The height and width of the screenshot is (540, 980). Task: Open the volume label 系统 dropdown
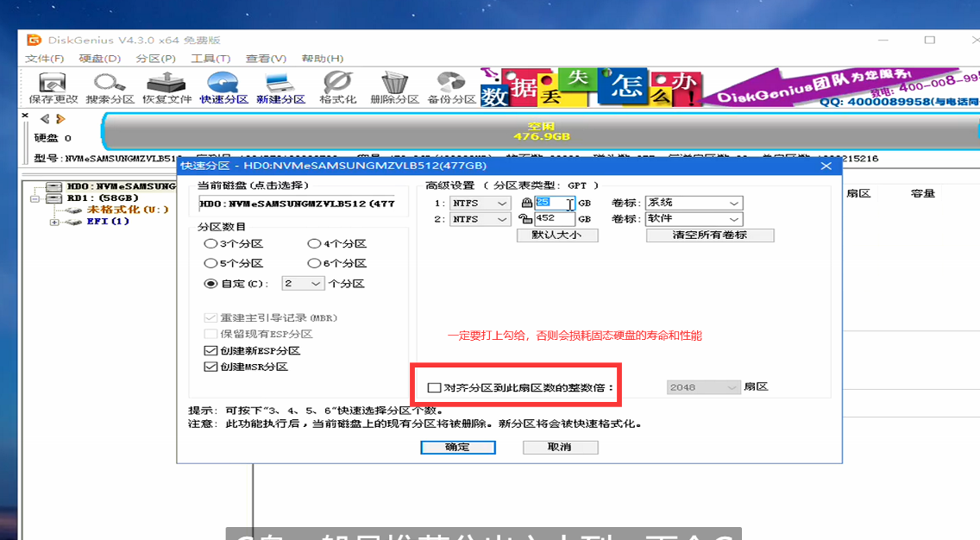(x=694, y=203)
